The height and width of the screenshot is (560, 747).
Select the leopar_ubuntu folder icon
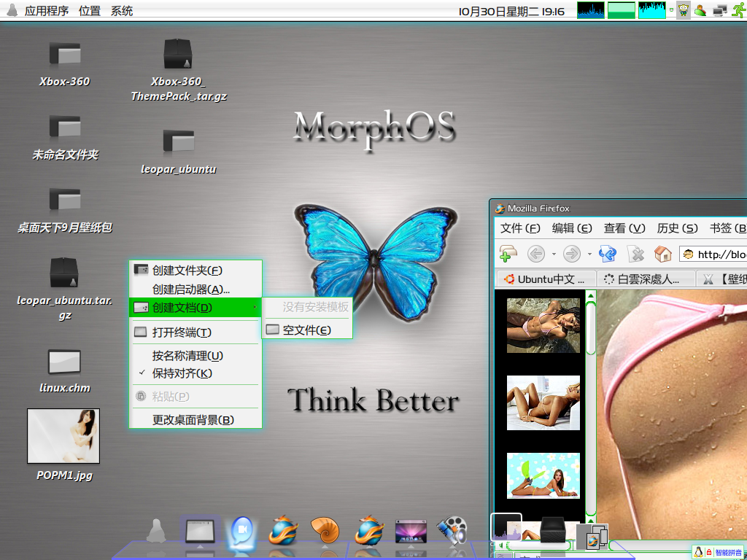click(178, 141)
